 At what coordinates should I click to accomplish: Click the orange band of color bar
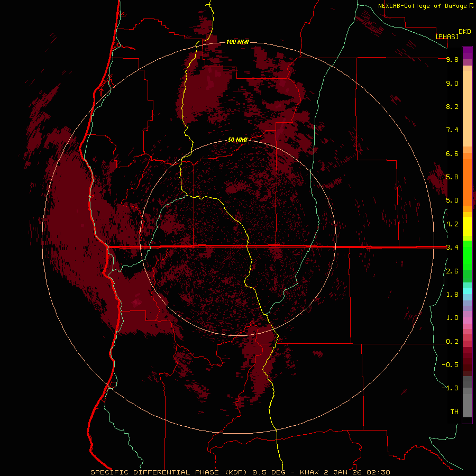[467, 182]
